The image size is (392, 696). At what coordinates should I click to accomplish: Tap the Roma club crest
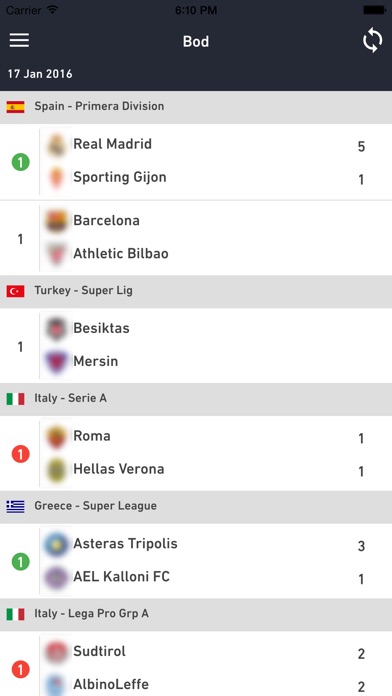pos(57,437)
